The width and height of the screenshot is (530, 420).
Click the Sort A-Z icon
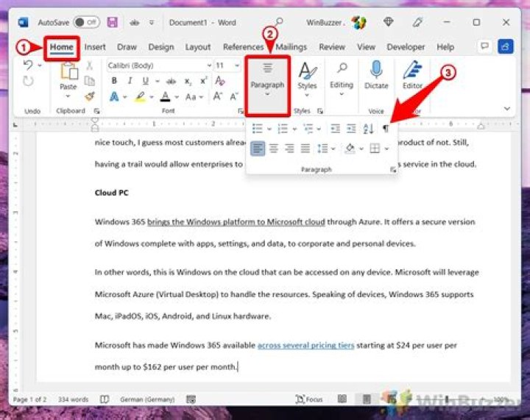pos(368,128)
